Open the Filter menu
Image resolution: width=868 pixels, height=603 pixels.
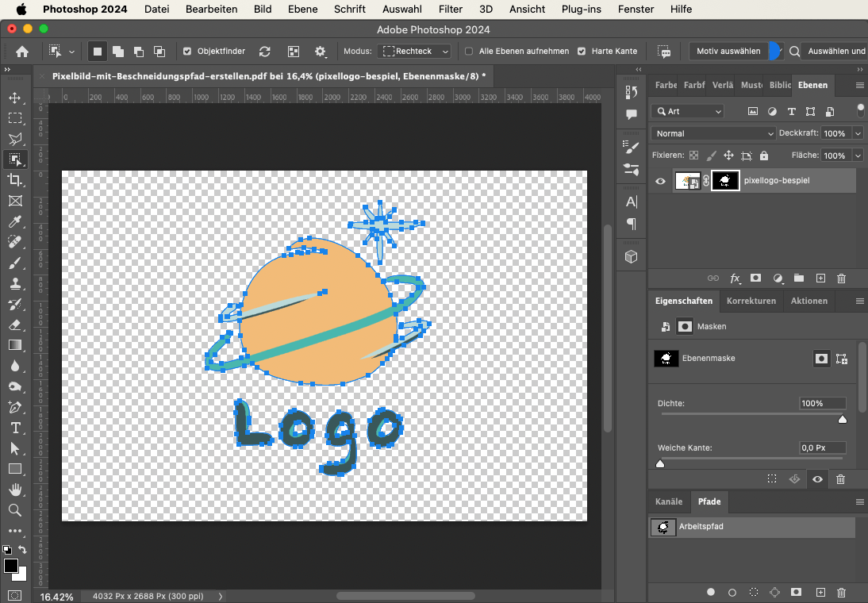pyautogui.click(x=451, y=10)
